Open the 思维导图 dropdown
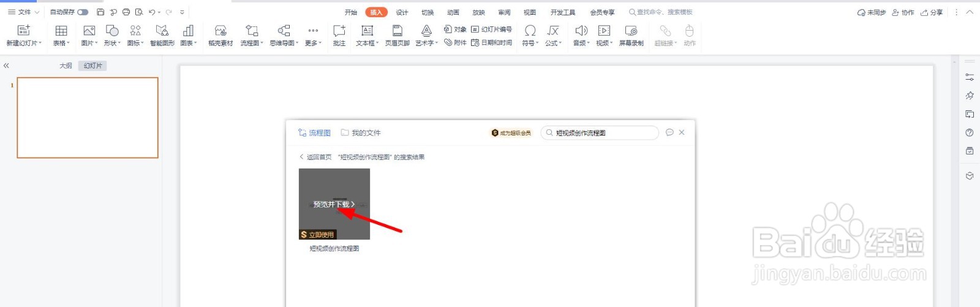 click(x=284, y=36)
